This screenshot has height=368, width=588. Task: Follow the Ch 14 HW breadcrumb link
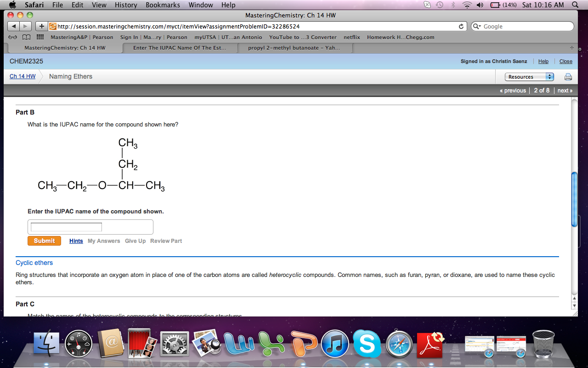(23, 76)
